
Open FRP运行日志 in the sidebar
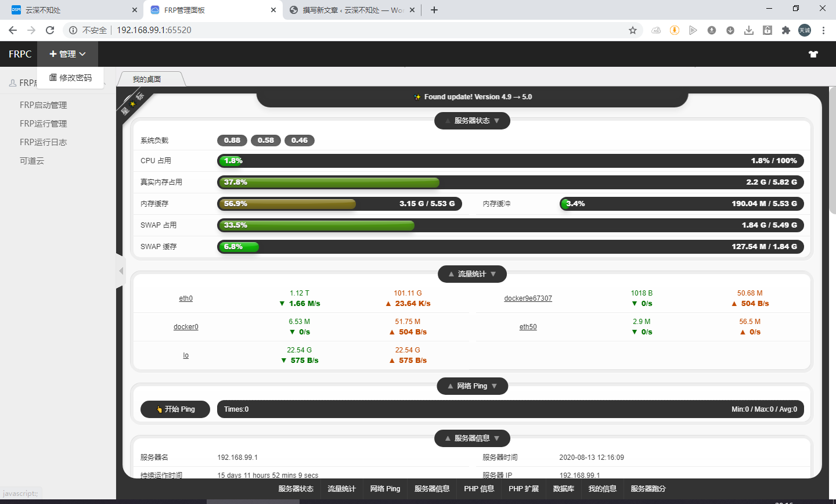(x=44, y=142)
